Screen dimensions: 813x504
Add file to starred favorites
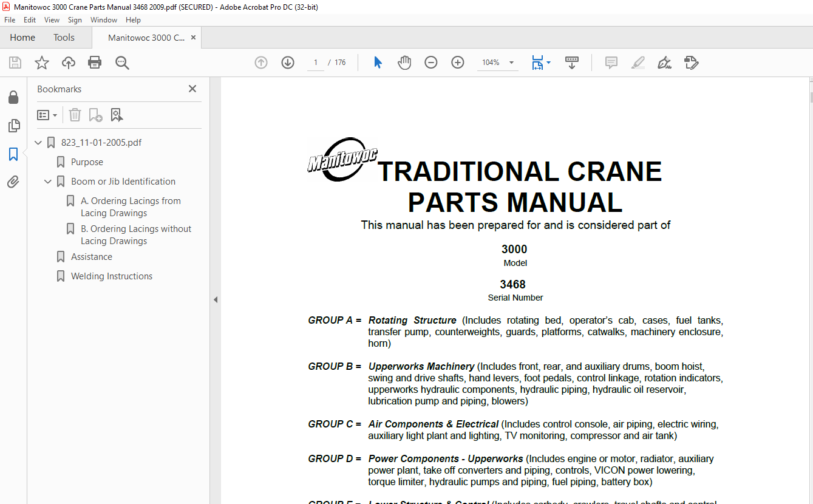[42, 63]
